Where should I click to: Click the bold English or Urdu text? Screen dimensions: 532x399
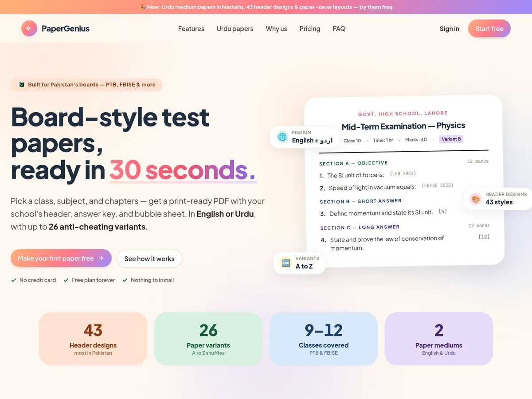point(225,214)
